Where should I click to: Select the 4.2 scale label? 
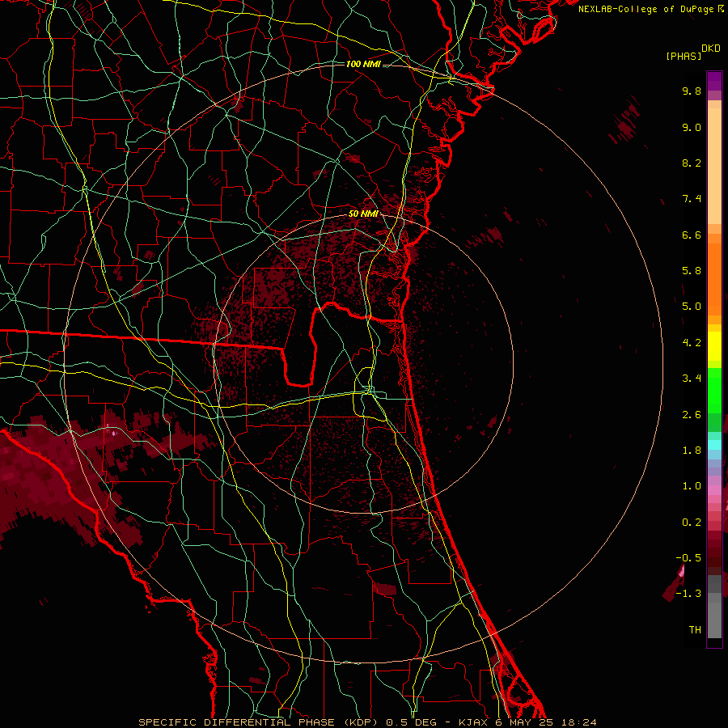tap(692, 343)
